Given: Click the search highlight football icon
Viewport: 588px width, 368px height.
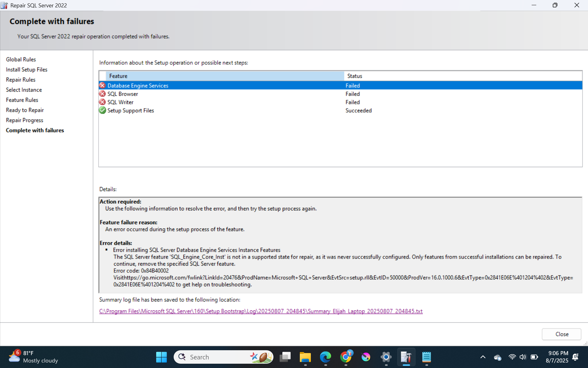Looking at the screenshot, I should pos(261,357).
